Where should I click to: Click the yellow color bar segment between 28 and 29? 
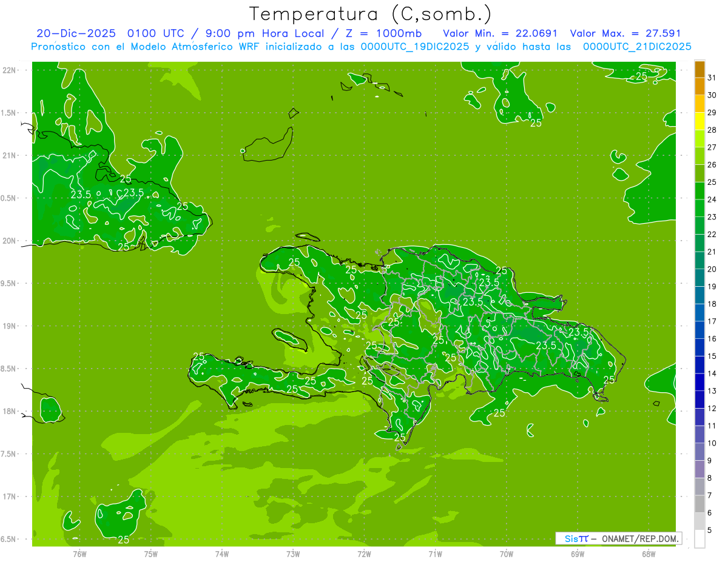pos(699,121)
